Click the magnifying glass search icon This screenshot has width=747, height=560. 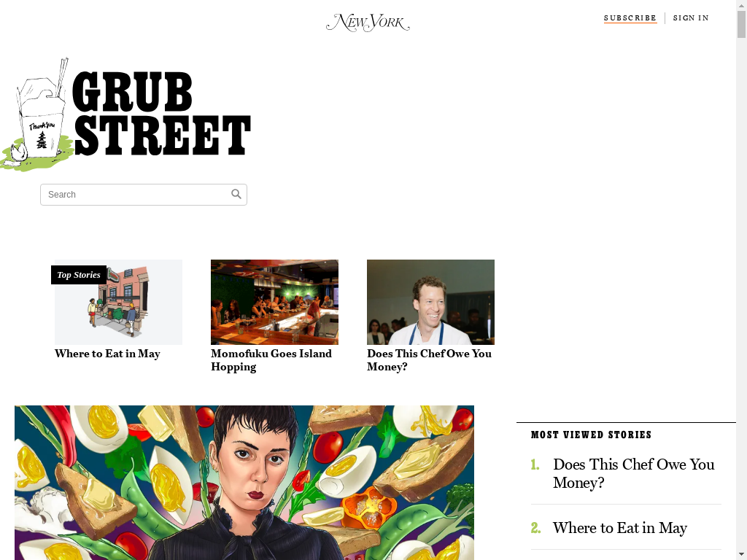[236, 194]
